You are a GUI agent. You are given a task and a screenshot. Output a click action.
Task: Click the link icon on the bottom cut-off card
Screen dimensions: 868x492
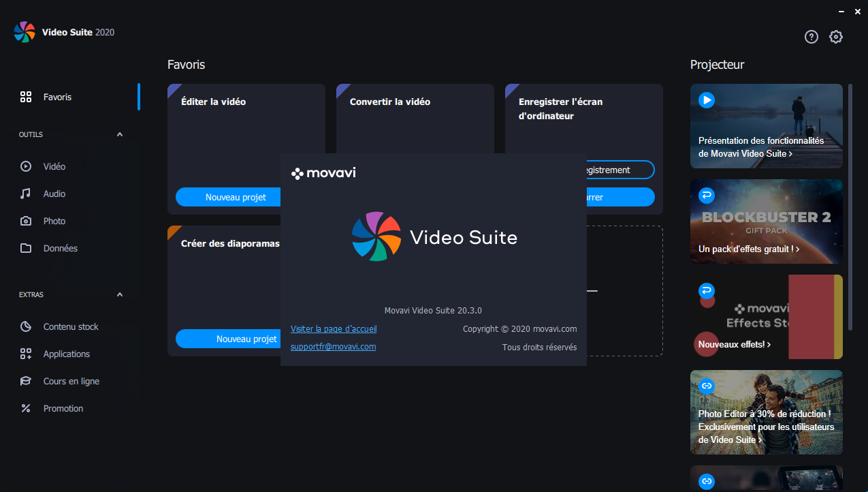click(707, 482)
